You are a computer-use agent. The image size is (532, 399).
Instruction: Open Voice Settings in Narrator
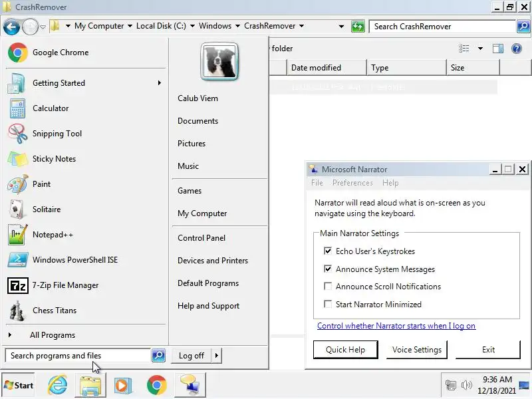pos(417,350)
